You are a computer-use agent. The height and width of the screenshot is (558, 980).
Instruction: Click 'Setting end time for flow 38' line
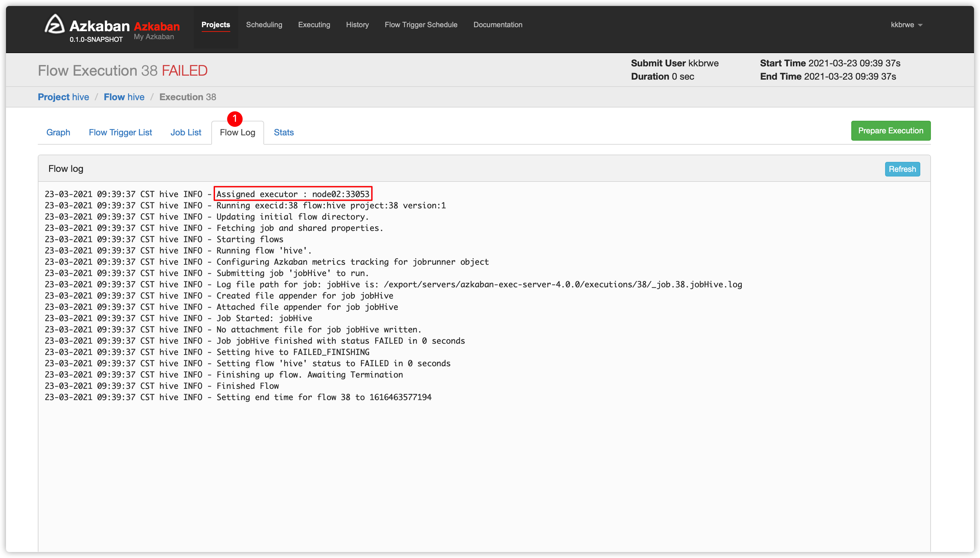coord(238,397)
